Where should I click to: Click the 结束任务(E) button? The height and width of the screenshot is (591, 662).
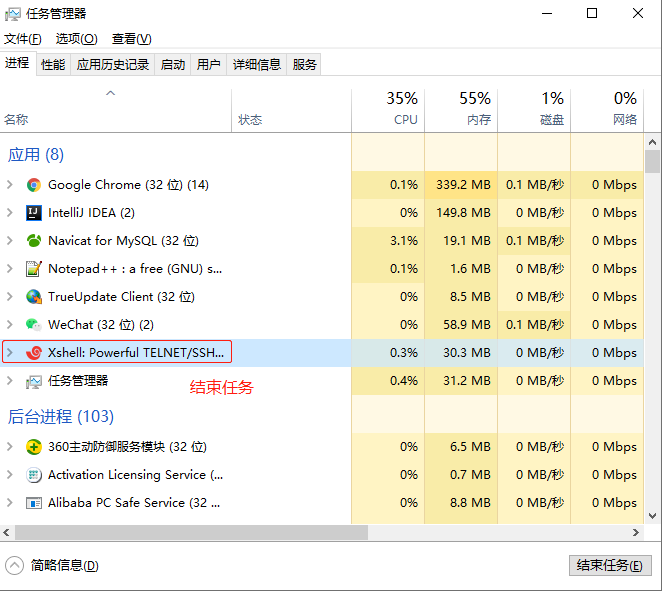610,565
